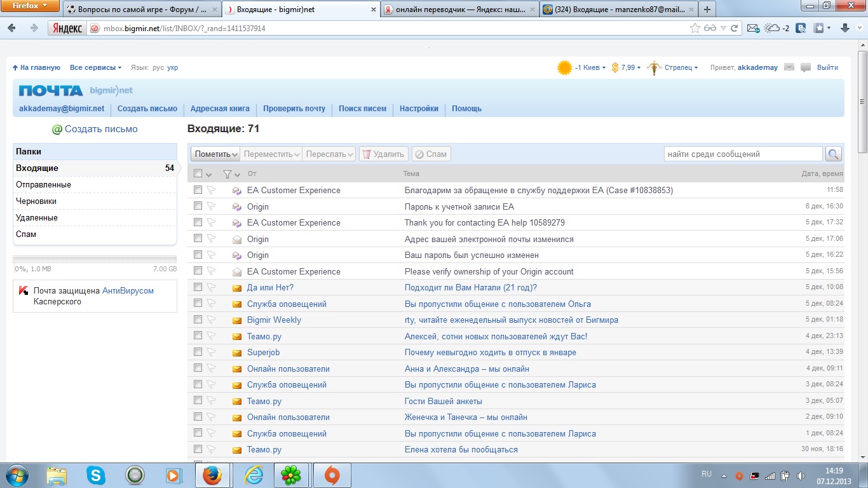Open Windows Explorer folder in taskbar
The height and width of the screenshot is (488, 868).
point(57,475)
